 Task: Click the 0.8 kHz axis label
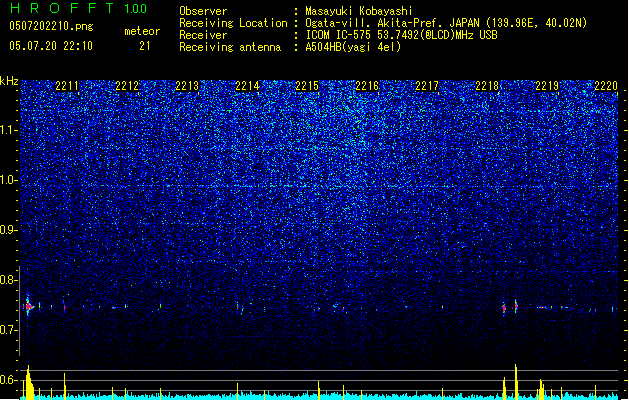8,280
